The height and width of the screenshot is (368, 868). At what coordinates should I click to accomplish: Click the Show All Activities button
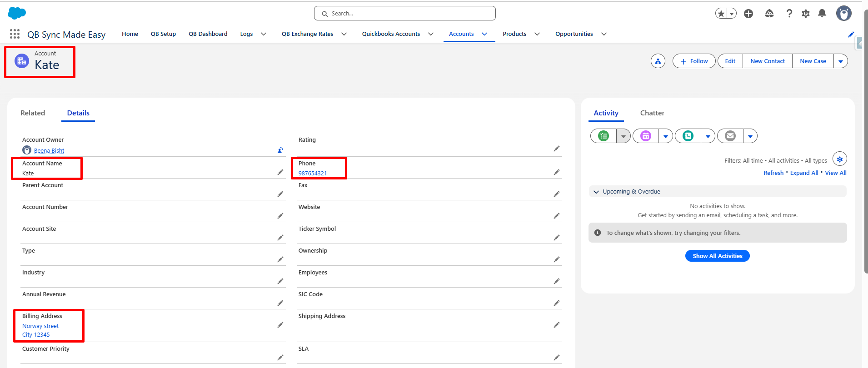pos(718,256)
